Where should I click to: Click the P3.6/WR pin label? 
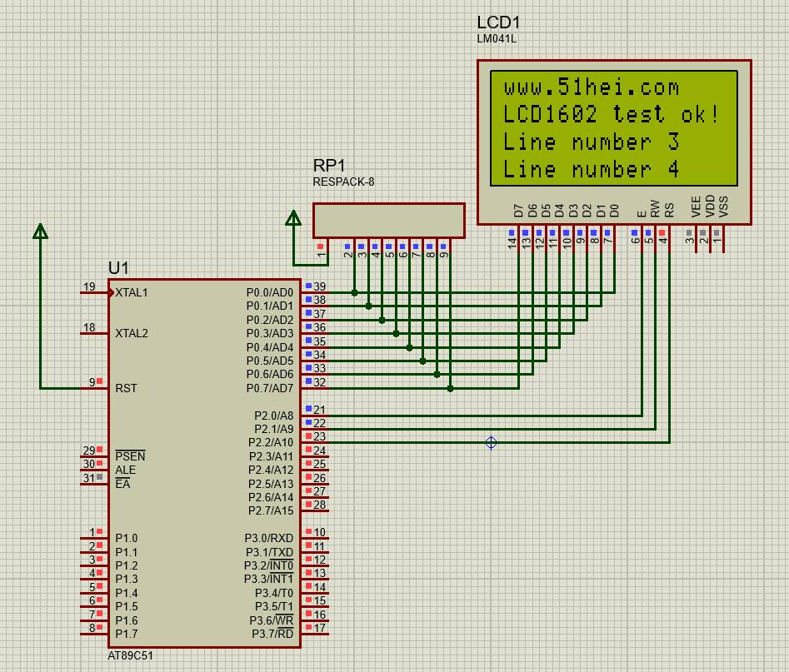pyautogui.click(x=272, y=620)
